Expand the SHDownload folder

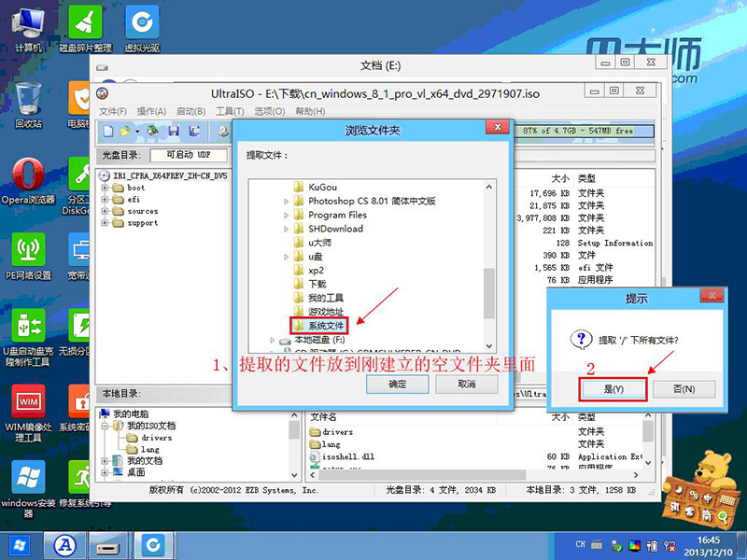pyautogui.click(x=286, y=229)
